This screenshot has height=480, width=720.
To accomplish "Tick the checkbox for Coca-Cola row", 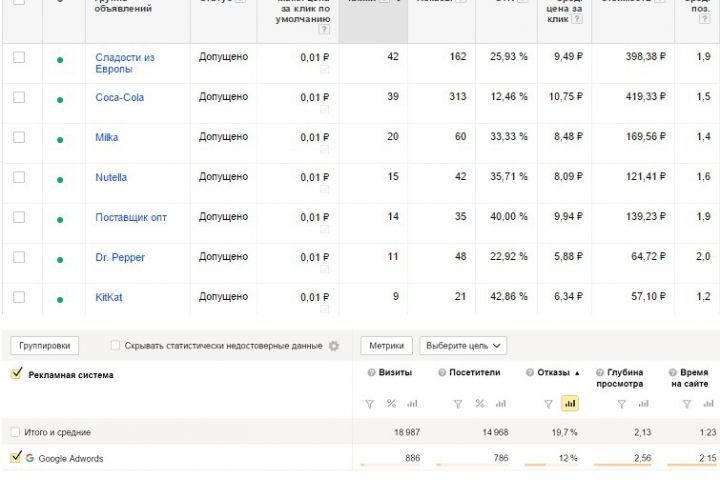I will [19, 97].
